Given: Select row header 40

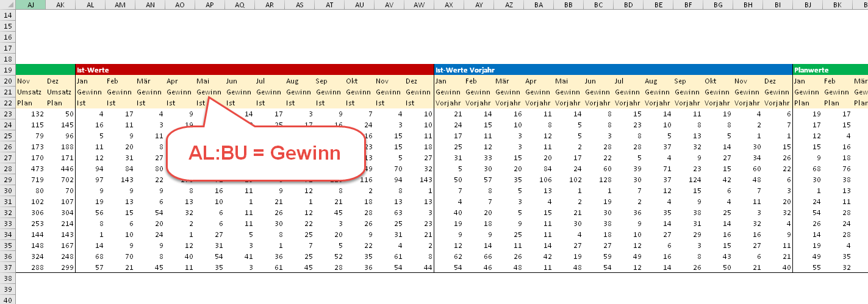Looking at the screenshot, I should click(x=7, y=299).
